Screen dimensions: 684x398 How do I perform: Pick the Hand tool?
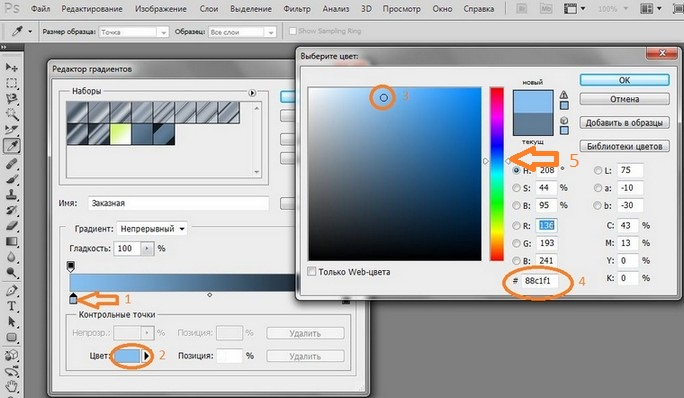tap(12, 386)
